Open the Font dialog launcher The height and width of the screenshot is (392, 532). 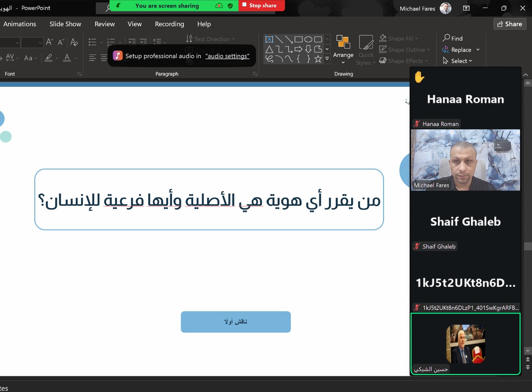point(79,74)
